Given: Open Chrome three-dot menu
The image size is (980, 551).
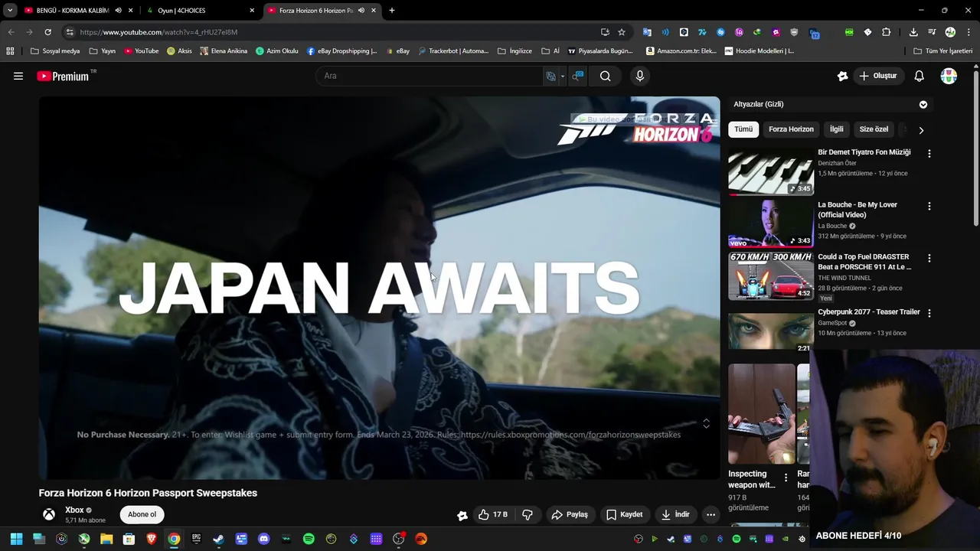Looking at the screenshot, I should tap(968, 32).
